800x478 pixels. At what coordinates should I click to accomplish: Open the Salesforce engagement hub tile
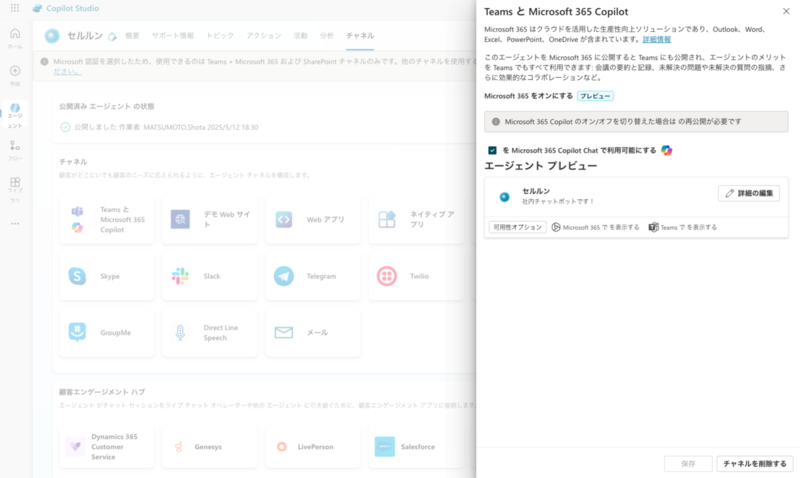point(416,446)
